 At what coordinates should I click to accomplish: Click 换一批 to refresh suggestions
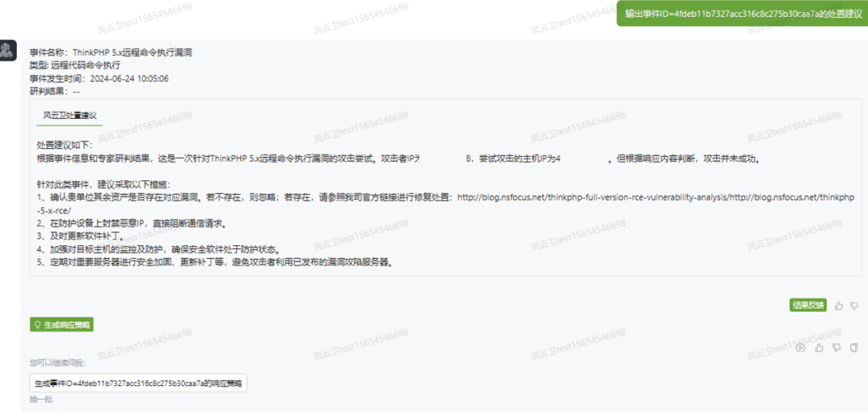tap(42, 399)
